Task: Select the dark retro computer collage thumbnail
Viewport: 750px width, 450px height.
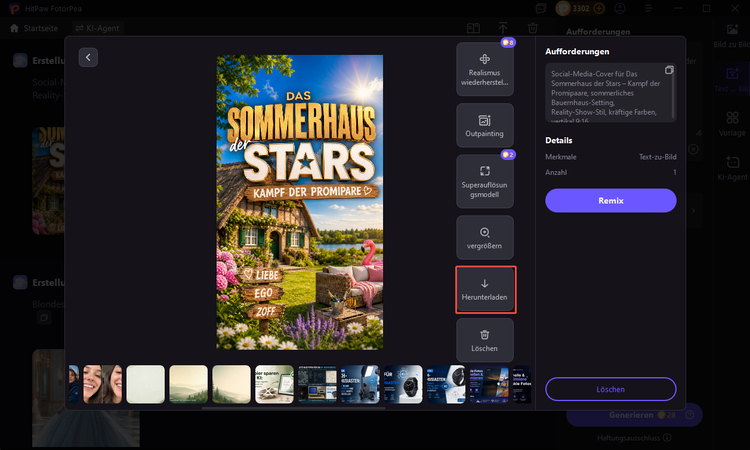Action: [318, 384]
